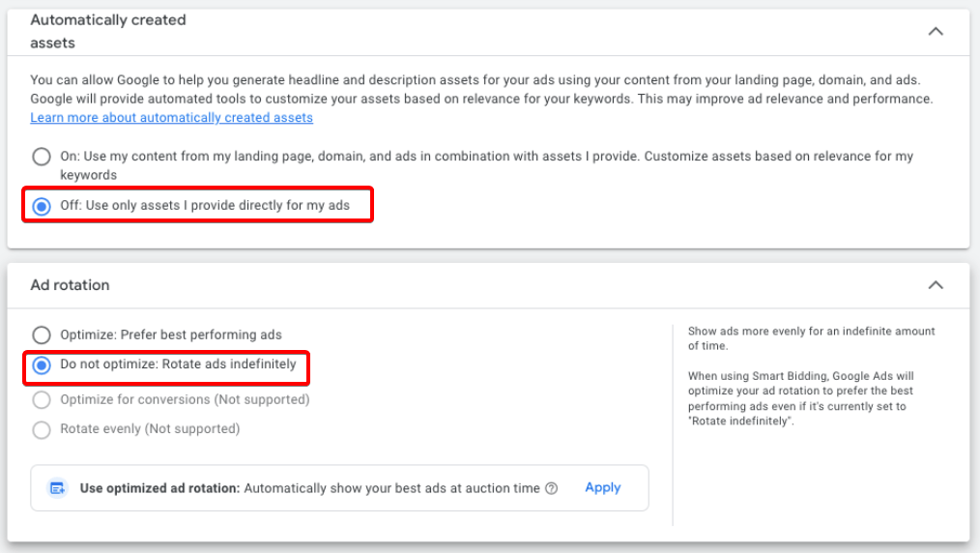Viewport: 980px width, 553px height.
Task: Select 'Off: Use only assets I provide' radio
Action: click(x=42, y=206)
